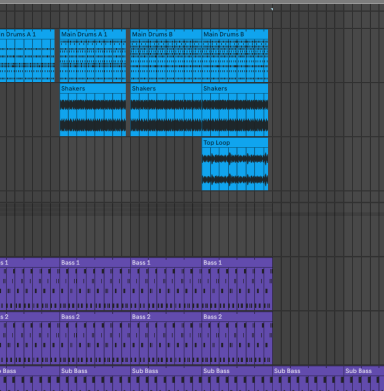
Task: Select the Bass 1 clip below the Main Drums A 1 Shakers
Action: pyautogui.click(x=95, y=284)
